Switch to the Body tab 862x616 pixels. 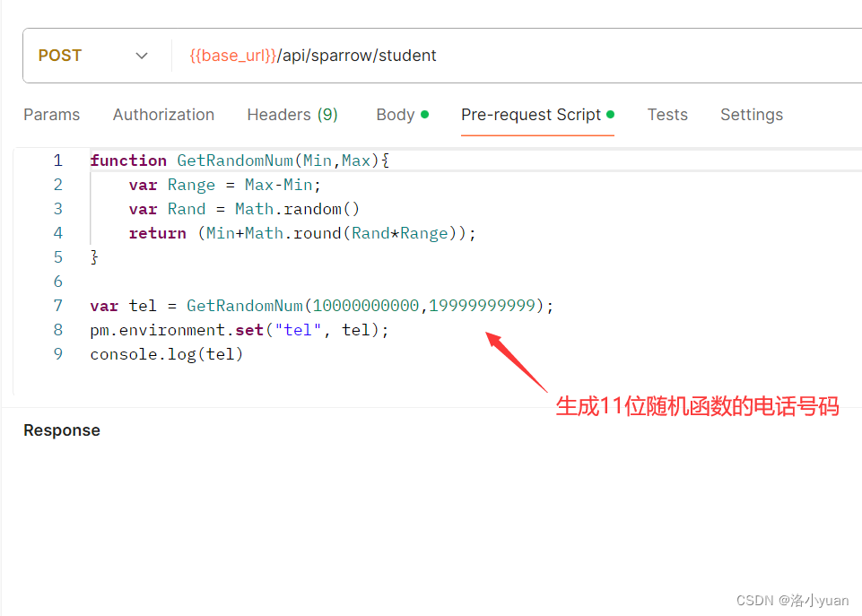402,114
